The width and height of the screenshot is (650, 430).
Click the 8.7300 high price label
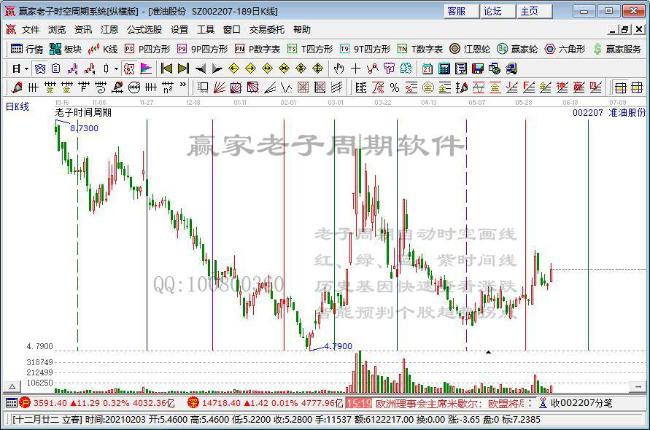tap(85, 128)
